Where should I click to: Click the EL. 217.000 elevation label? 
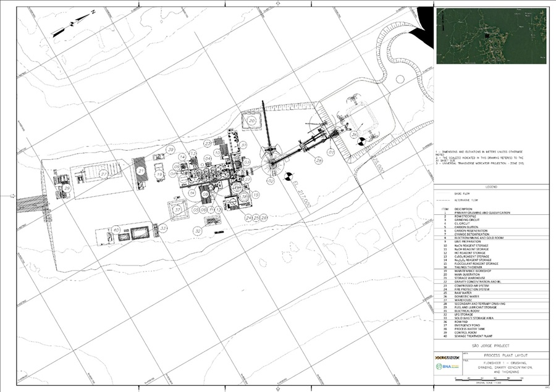coord(301,194)
